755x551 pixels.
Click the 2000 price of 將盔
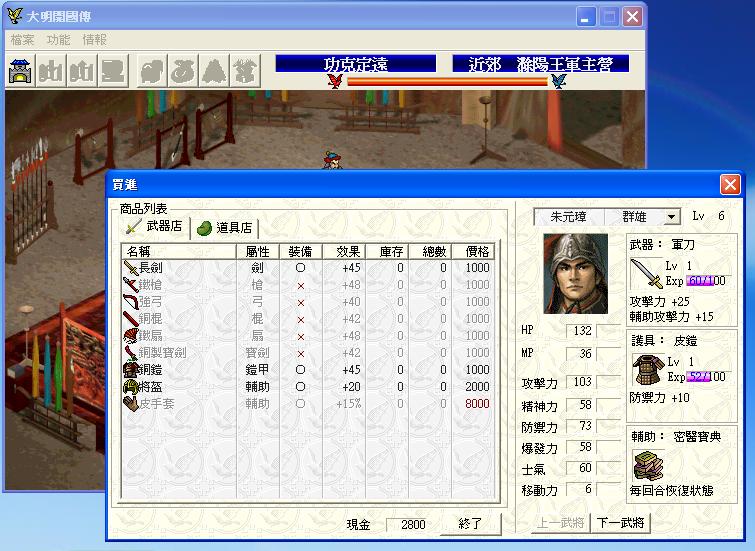pyautogui.click(x=477, y=387)
